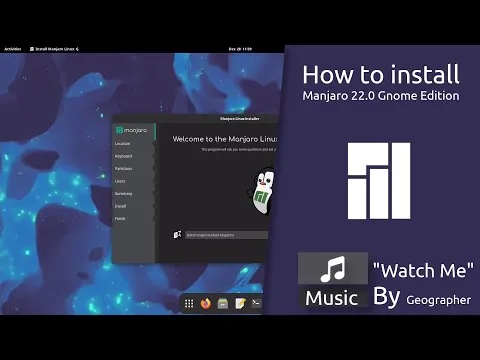The width and height of the screenshot is (480, 360).
Task: Go to the Location step in the sidebar
Action: coord(122,144)
